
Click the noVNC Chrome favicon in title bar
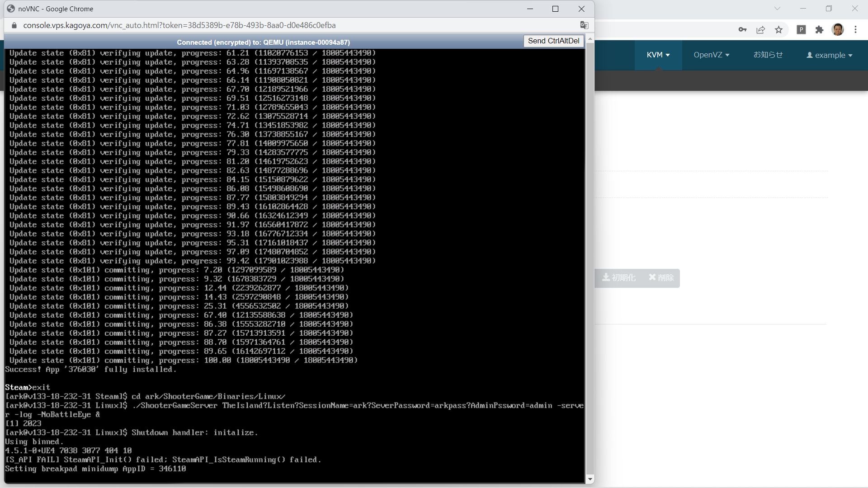pos(11,9)
